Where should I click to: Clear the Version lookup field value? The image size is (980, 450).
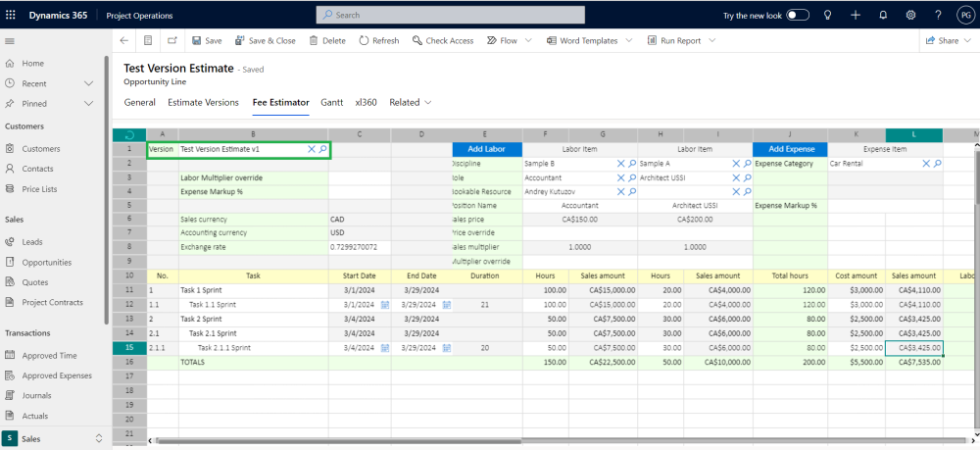(312, 149)
